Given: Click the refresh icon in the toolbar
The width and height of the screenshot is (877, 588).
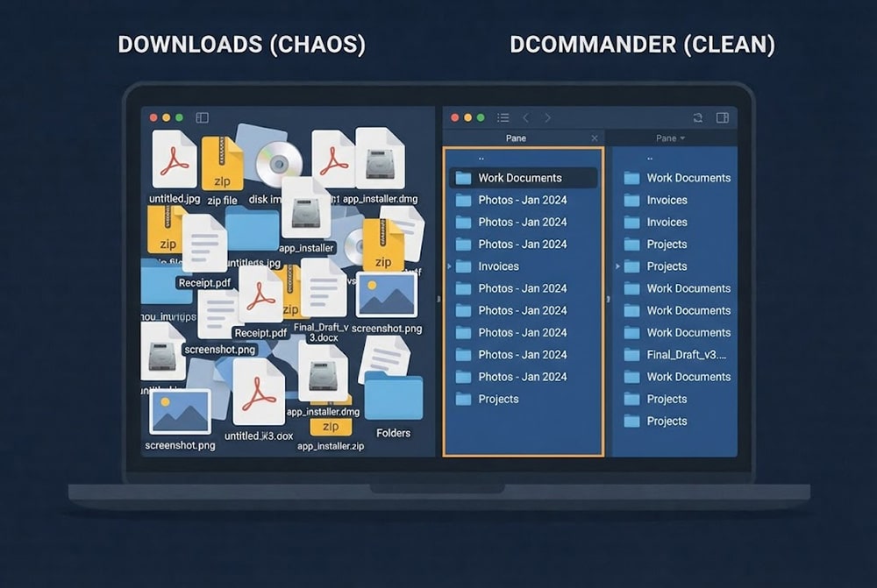Looking at the screenshot, I should 698,117.
